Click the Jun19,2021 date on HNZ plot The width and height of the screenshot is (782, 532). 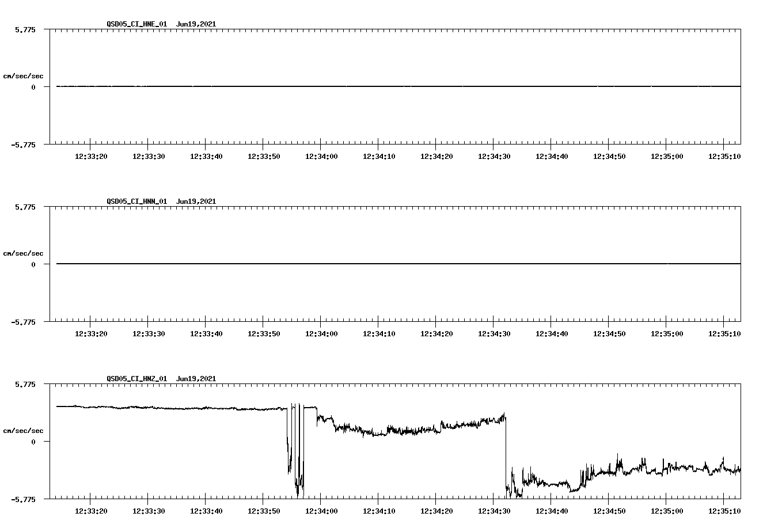point(196,379)
